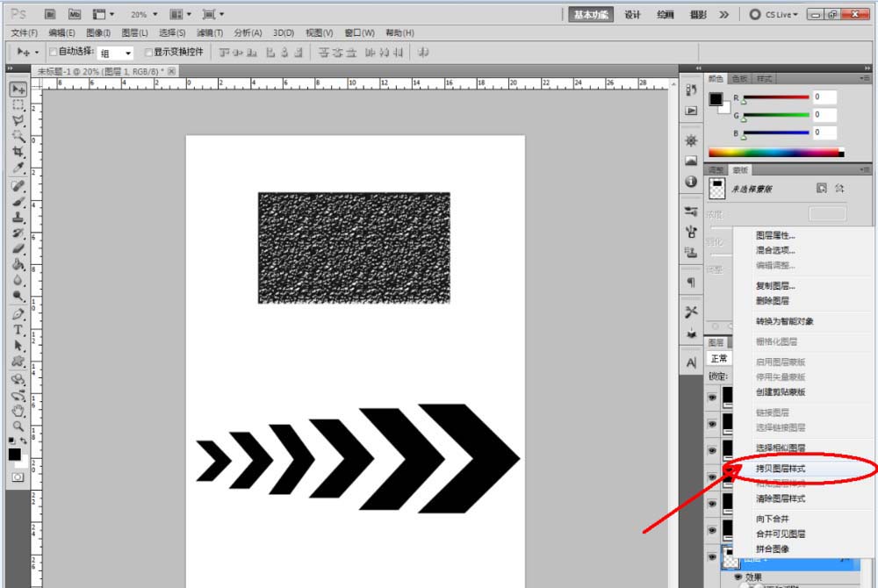Select the Zoom magnifier tool

point(18,425)
